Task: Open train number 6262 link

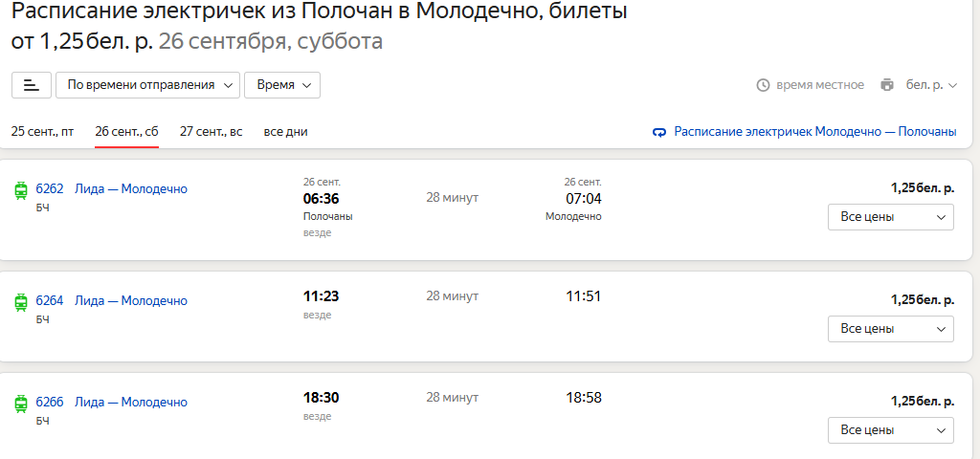Action: tap(50, 188)
